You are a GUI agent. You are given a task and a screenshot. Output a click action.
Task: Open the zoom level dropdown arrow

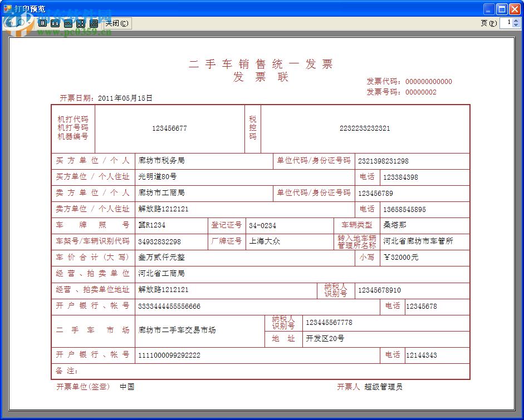29,23
